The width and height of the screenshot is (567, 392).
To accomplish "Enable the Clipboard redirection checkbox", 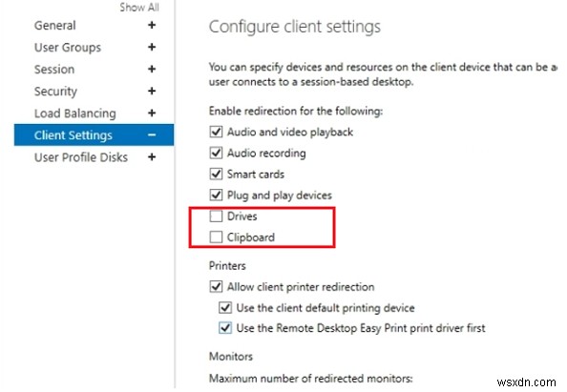I will click(x=216, y=237).
